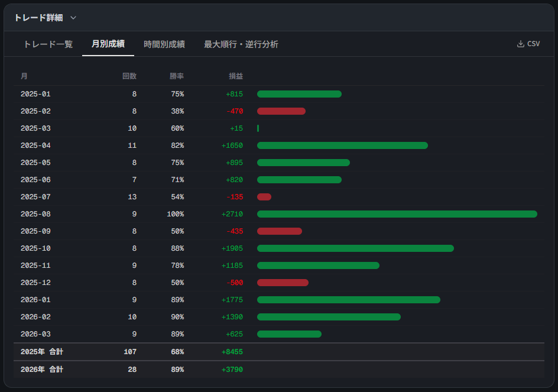Click the +815 profit value

click(x=235, y=94)
